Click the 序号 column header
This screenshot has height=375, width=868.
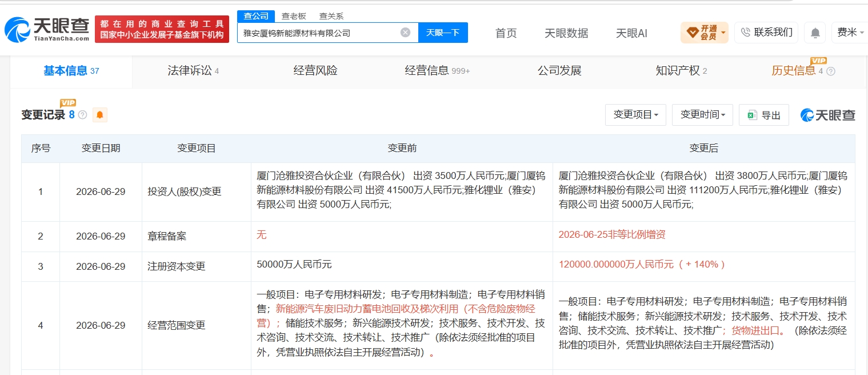pos(41,149)
